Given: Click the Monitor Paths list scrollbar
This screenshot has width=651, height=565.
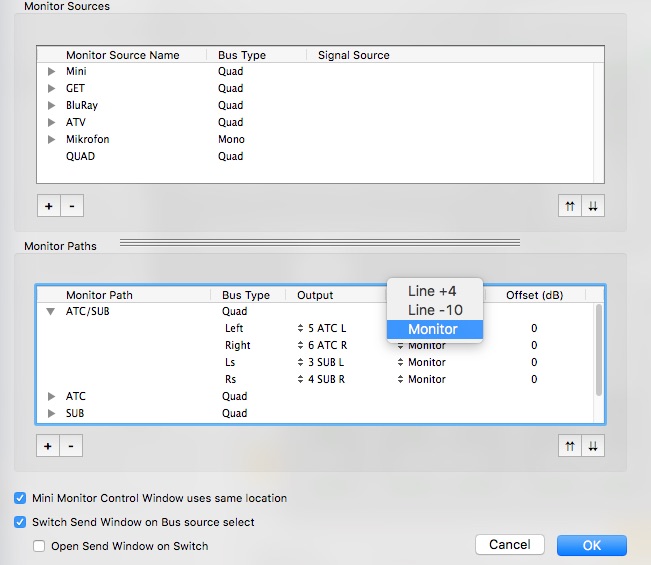Looking at the screenshot, I should click(x=599, y=350).
